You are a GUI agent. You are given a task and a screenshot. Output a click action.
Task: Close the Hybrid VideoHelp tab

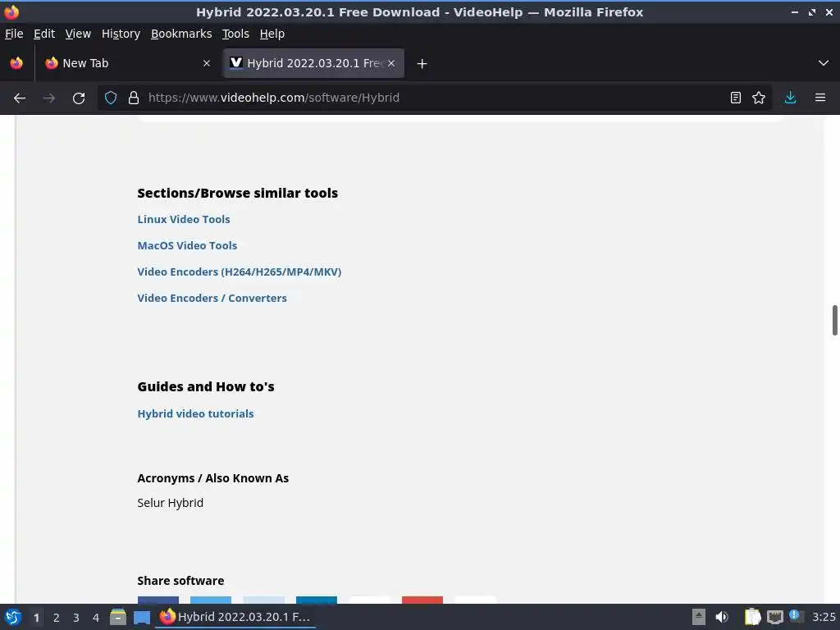(391, 63)
